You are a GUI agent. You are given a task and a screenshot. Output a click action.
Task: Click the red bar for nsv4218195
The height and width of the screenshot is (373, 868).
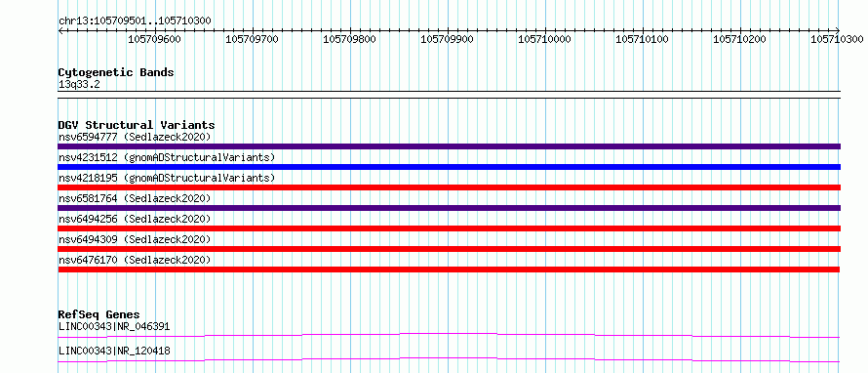pos(449,187)
